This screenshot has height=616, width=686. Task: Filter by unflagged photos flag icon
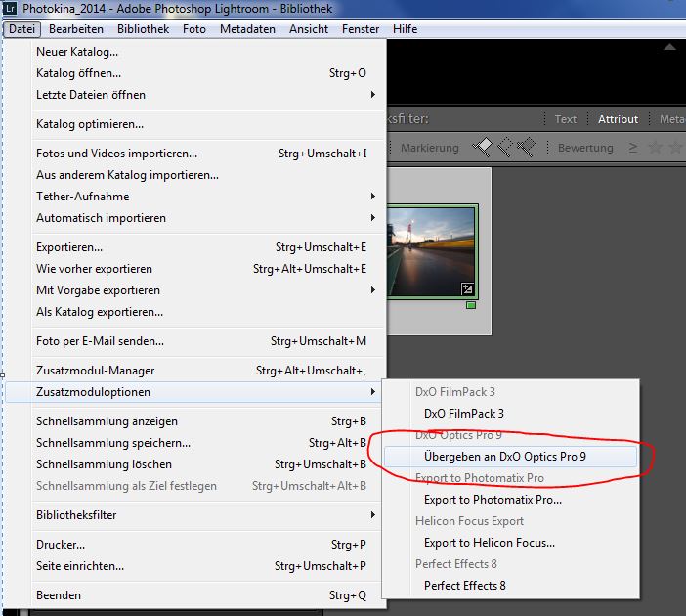[505, 148]
